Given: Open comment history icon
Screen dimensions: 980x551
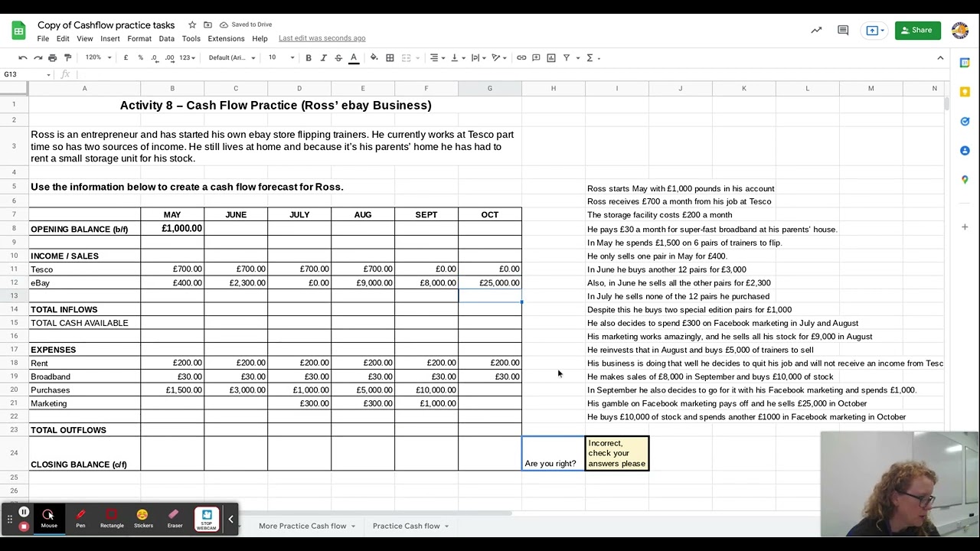Looking at the screenshot, I should [x=843, y=31].
